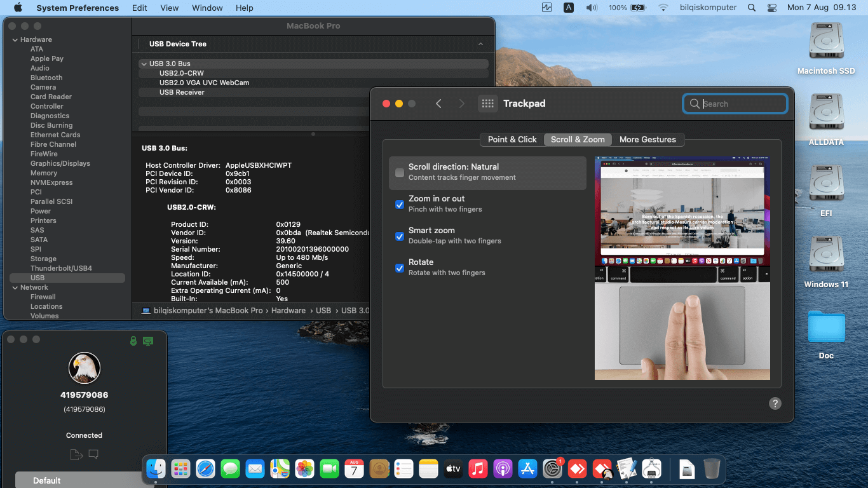The height and width of the screenshot is (488, 868).
Task: Click the Search field in Trackpad preferences
Action: [735, 104]
